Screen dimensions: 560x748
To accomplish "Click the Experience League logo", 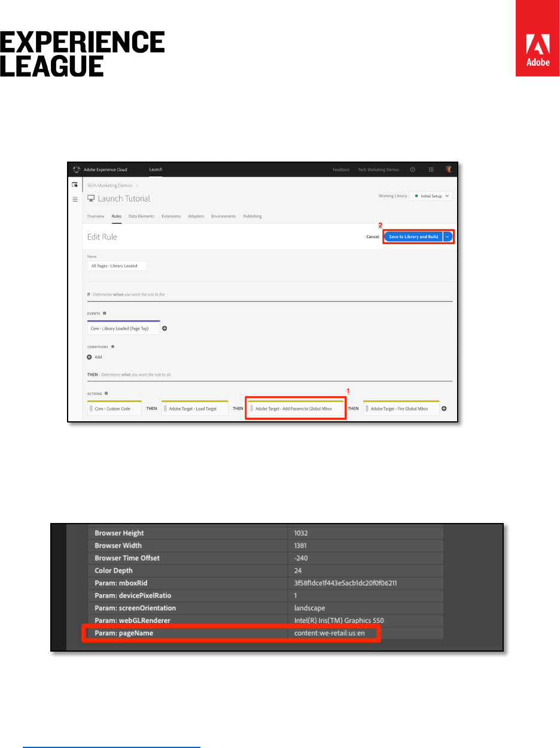I will point(83,54).
